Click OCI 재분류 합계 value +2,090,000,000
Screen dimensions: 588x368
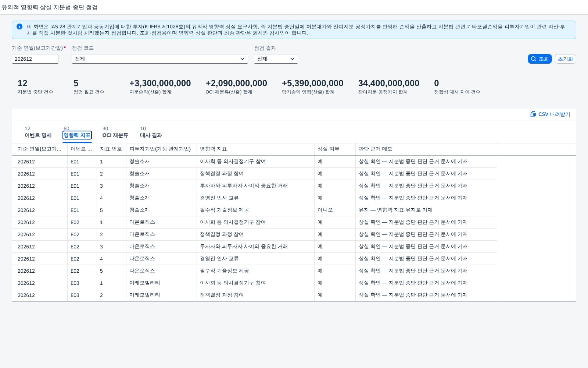coord(236,83)
